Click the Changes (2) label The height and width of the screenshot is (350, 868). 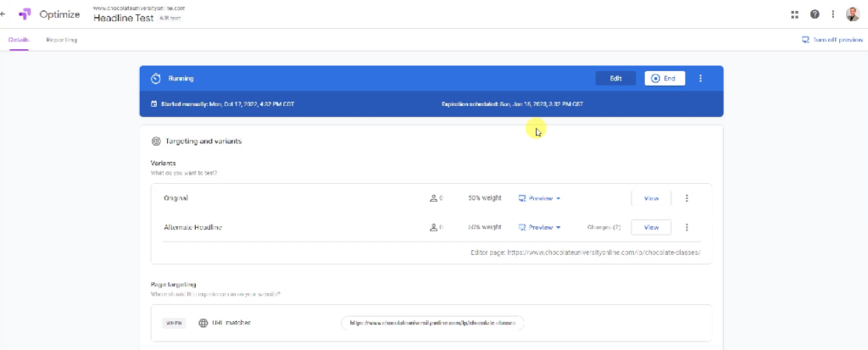(604, 227)
